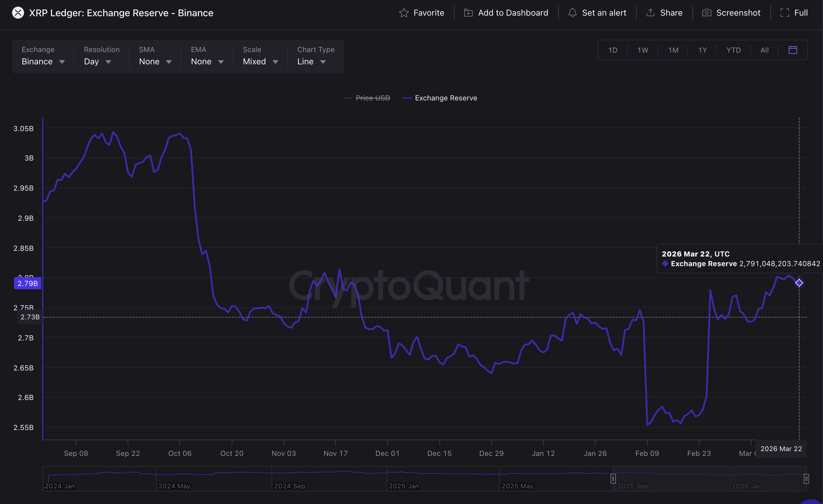The width and height of the screenshot is (823, 504).
Task: Click the Set an alert bell icon
Action: [572, 13]
